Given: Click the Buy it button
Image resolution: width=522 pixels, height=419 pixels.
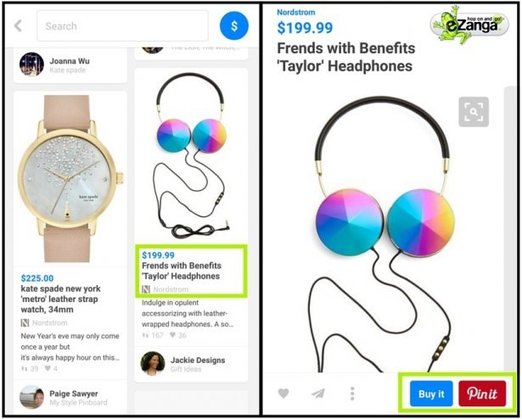Looking at the screenshot, I should 431,394.
